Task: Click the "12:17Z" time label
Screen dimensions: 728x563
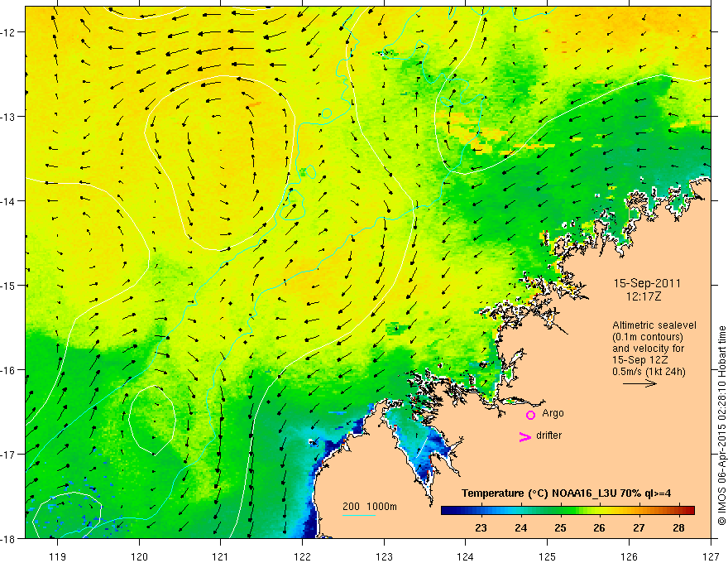Action: click(x=643, y=296)
